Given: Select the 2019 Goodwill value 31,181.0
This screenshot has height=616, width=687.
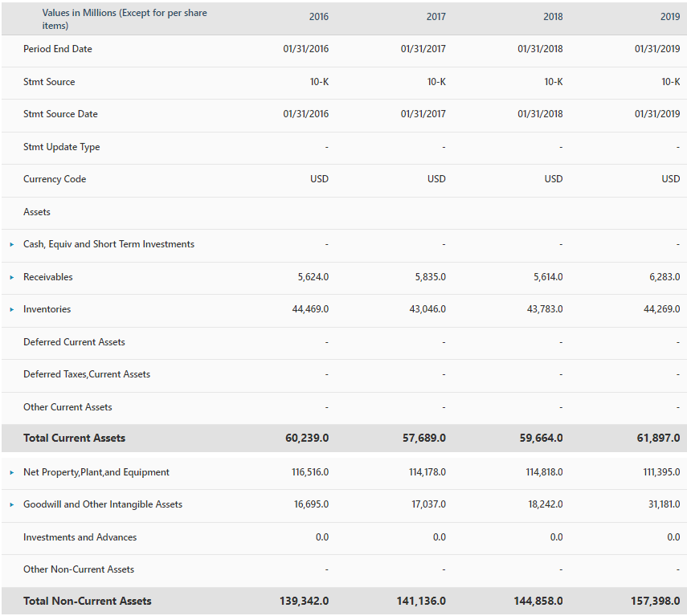Looking at the screenshot, I should (x=662, y=504).
